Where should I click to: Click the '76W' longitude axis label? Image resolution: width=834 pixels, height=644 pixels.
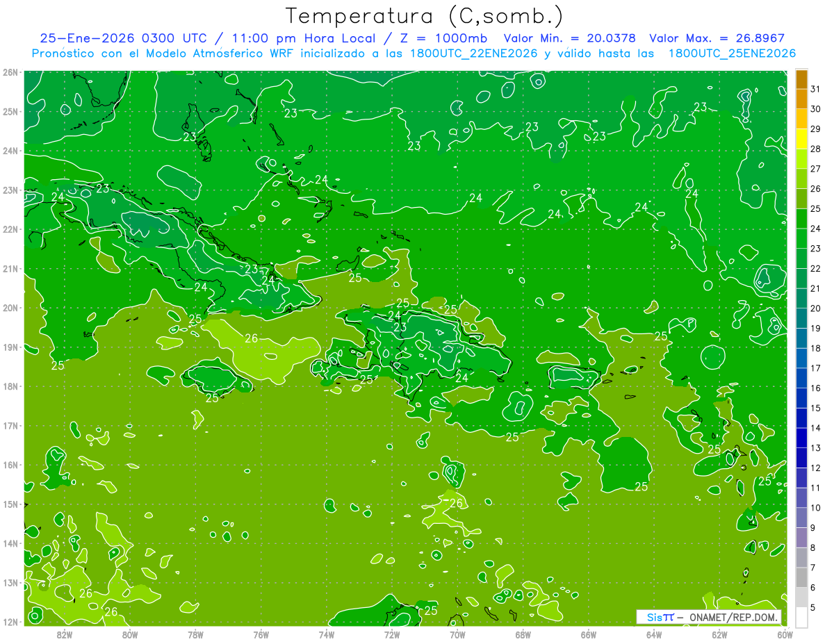261,634
